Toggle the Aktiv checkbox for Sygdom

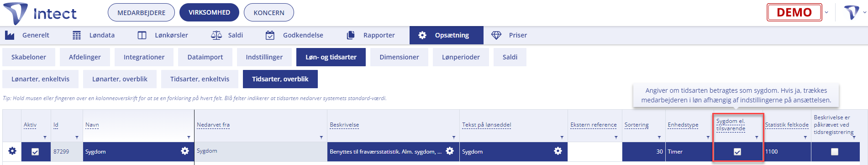point(35,152)
